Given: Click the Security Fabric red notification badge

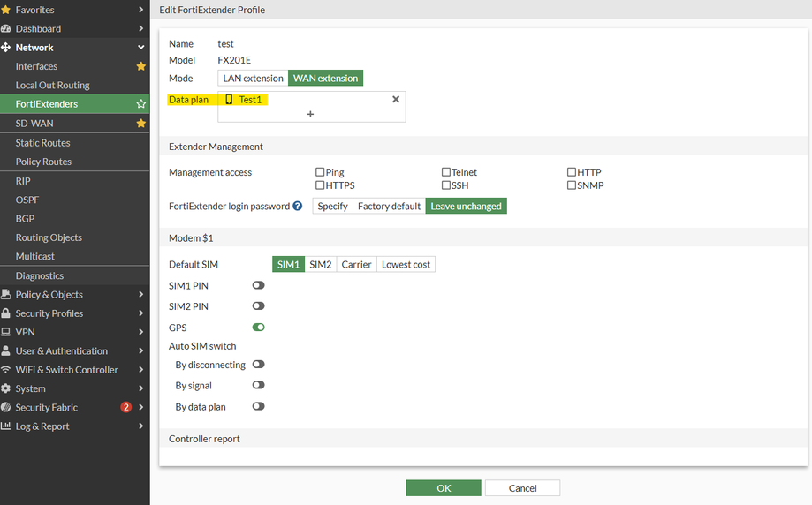Looking at the screenshot, I should pos(125,407).
